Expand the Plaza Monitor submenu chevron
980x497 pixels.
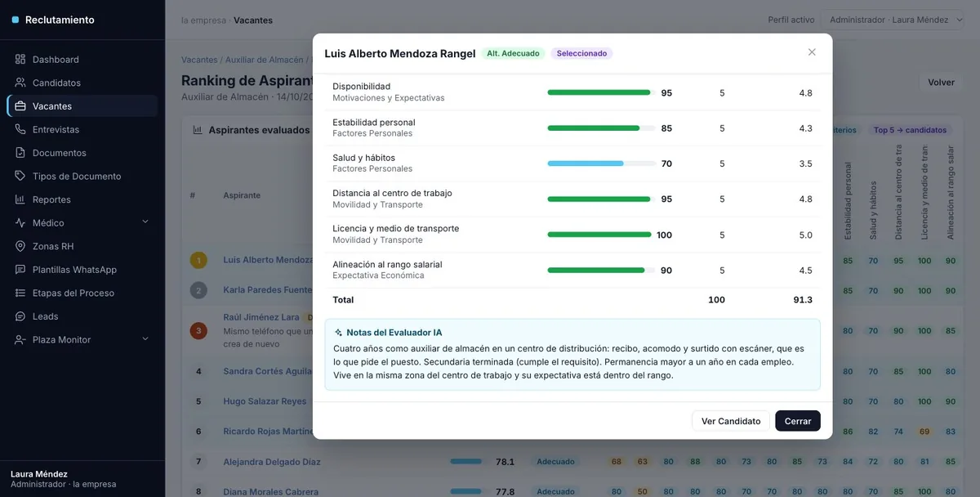tap(145, 339)
